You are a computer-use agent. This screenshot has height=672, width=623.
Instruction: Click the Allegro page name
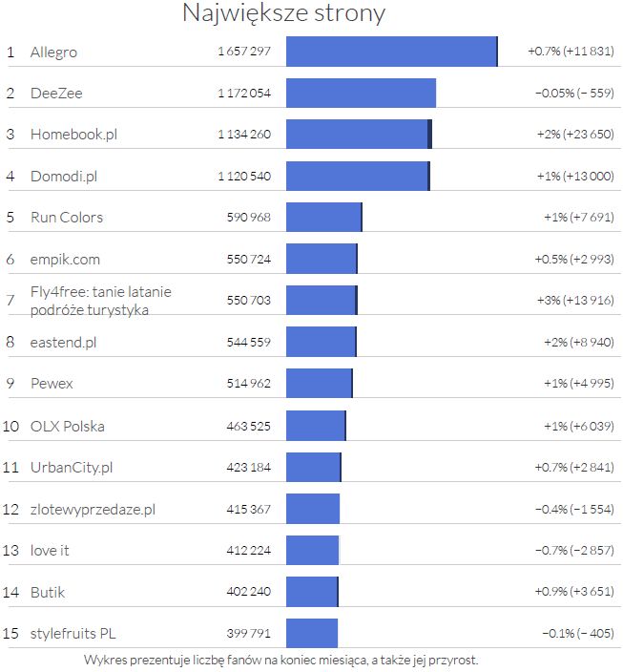(53, 52)
